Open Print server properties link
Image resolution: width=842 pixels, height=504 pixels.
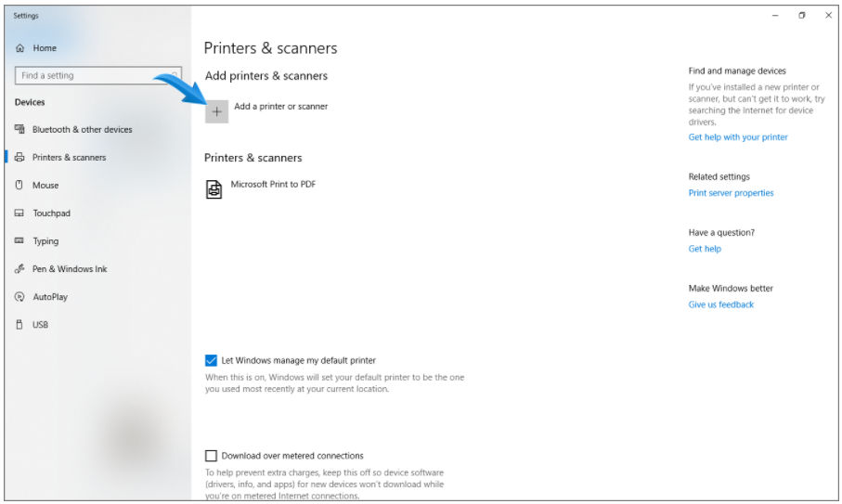(731, 193)
